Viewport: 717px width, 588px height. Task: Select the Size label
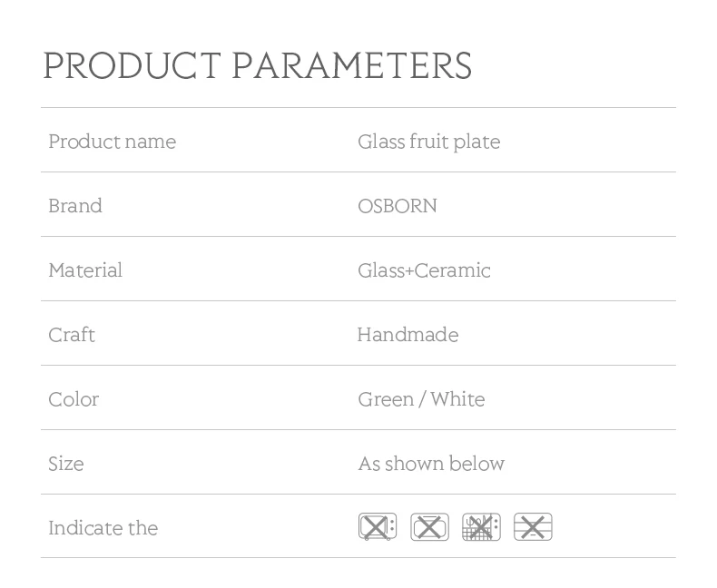pos(66,464)
